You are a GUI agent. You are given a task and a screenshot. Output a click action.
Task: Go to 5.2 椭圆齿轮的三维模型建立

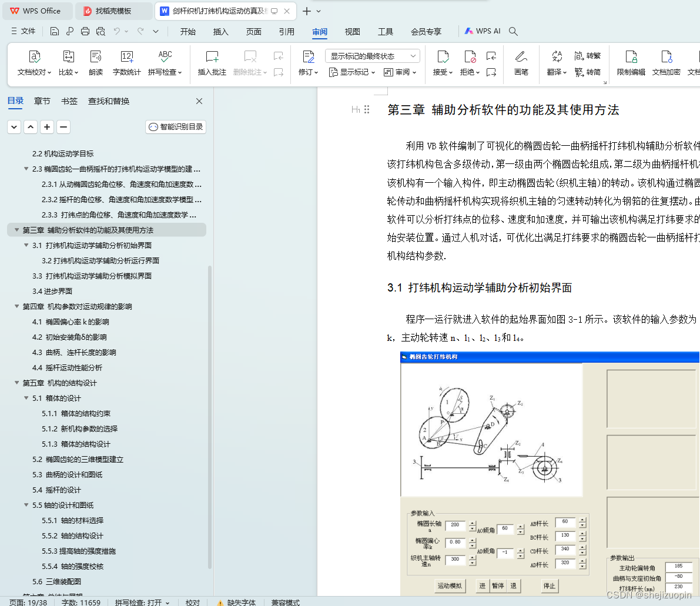tap(78, 460)
